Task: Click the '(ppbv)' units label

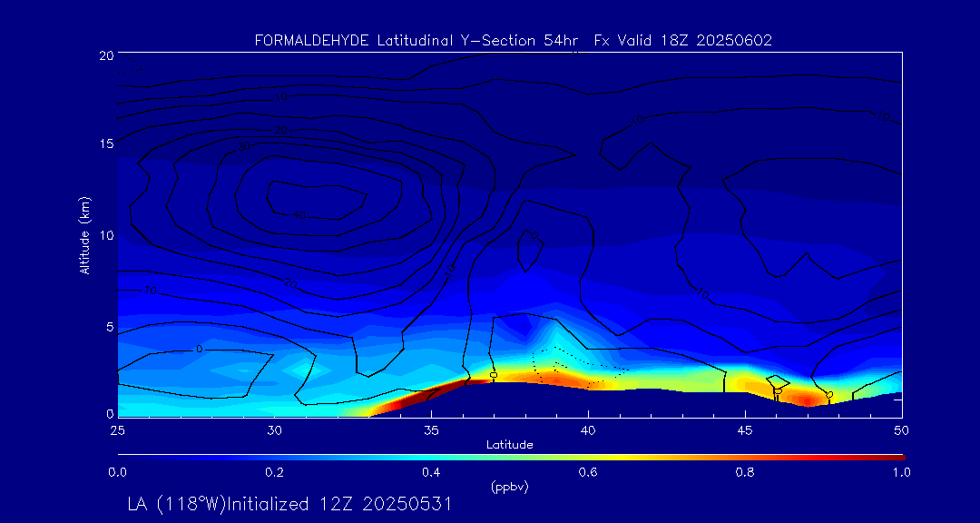Action: (510, 488)
